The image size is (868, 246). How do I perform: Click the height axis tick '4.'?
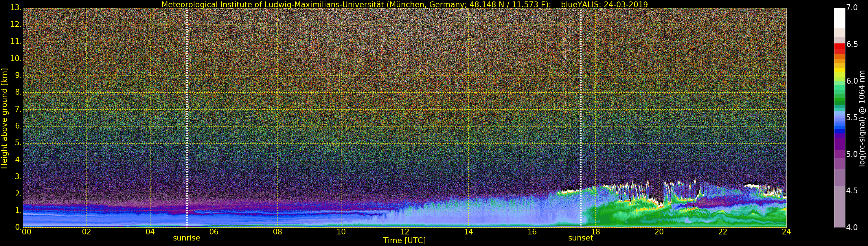pyautogui.click(x=18, y=160)
